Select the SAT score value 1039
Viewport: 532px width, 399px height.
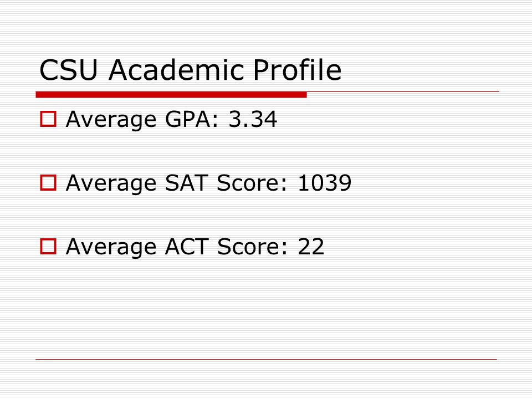coord(324,183)
